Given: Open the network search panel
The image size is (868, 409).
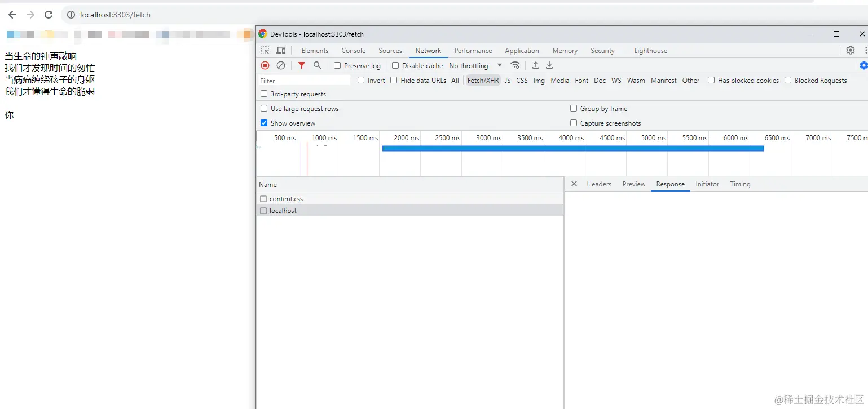Looking at the screenshot, I should point(317,65).
